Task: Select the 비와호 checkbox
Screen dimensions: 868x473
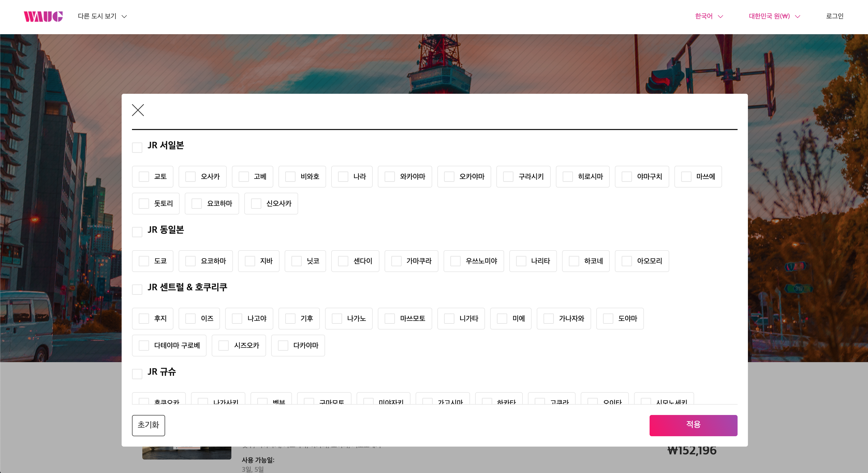Action: click(x=290, y=176)
